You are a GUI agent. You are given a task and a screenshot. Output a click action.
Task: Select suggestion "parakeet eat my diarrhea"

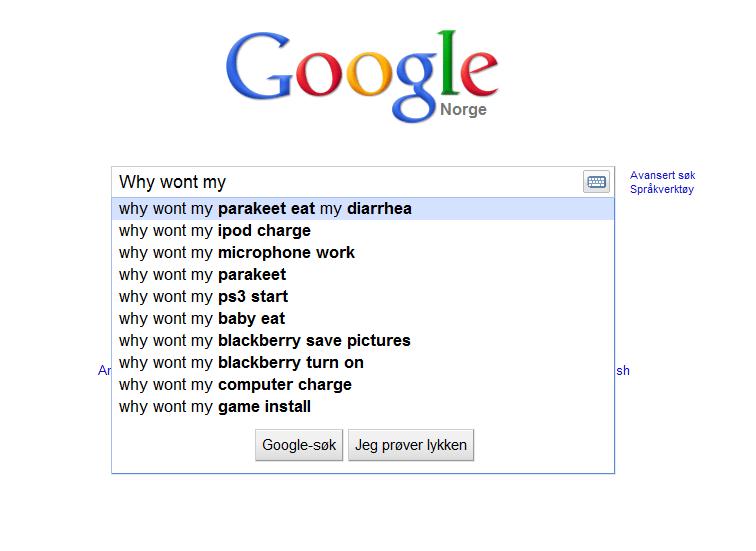tap(363, 209)
